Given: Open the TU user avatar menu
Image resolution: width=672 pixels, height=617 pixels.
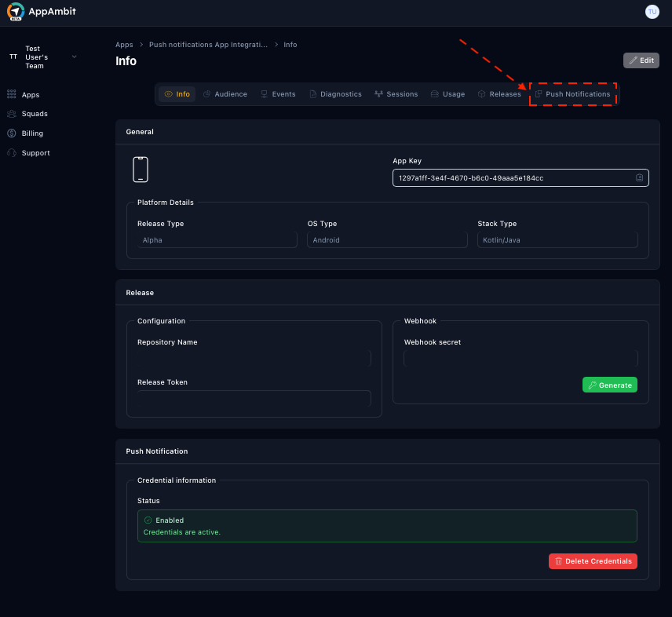Looking at the screenshot, I should pos(652,12).
